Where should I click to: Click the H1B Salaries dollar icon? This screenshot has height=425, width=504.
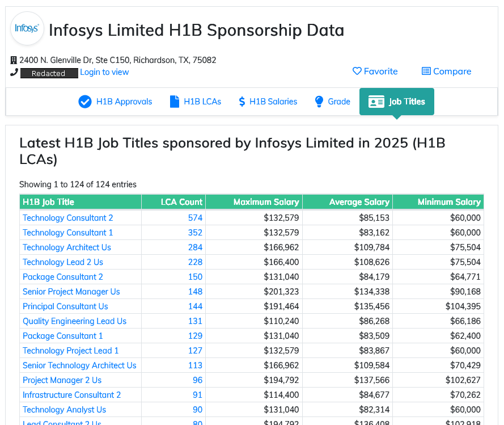point(242,102)
